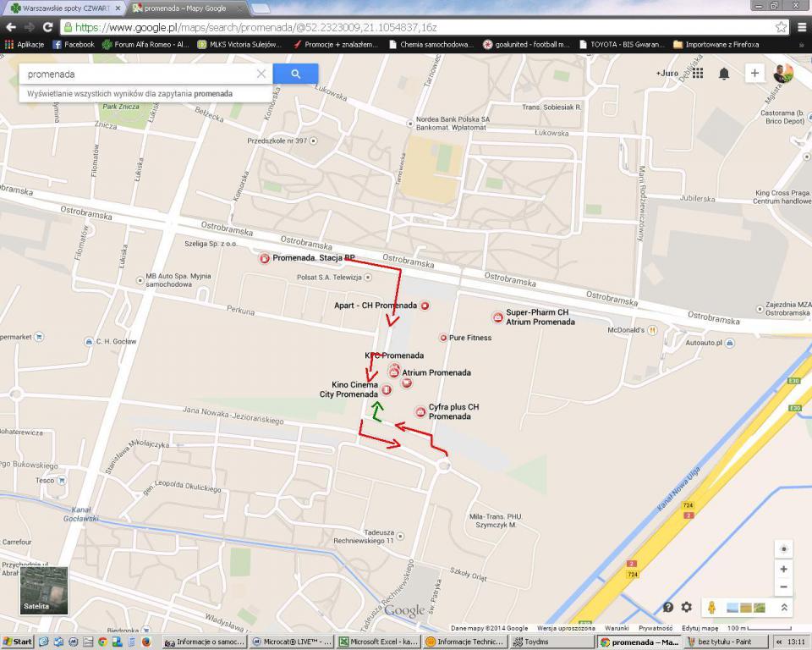Expand the imagery bar double chevron

pyautogui.click(x=784, y=608)
